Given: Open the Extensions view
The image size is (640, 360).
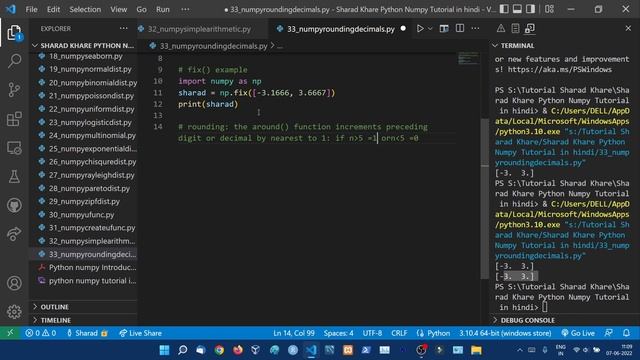Looking at the screenshot, I should pyautogui.click(x=14, y=119).
